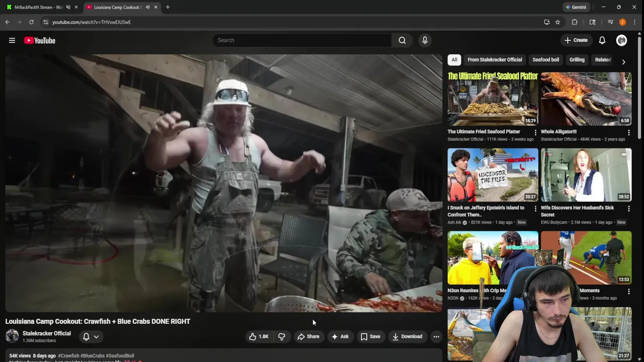Open options menu for Whole Alligator video

pos(628,133)
